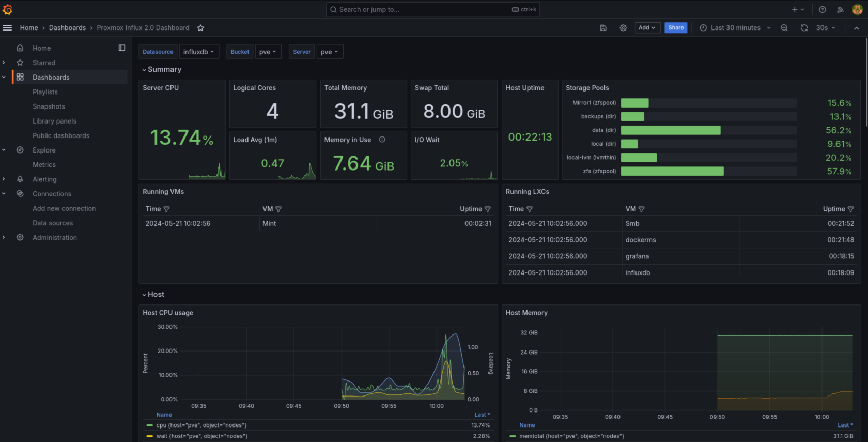Collapse the Summary row
Image resolution: width=868 pixels, height=442 pixels.
pos(161,69)
